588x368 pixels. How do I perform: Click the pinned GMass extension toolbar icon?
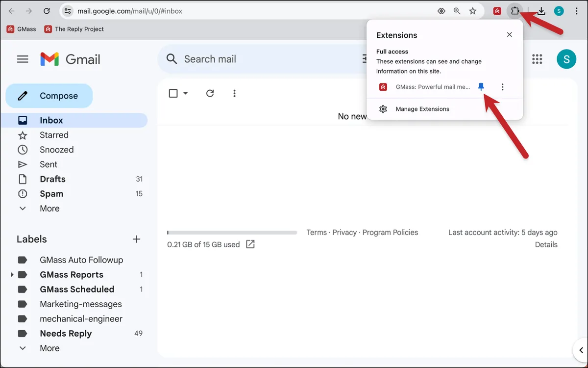tap(497, 11)
